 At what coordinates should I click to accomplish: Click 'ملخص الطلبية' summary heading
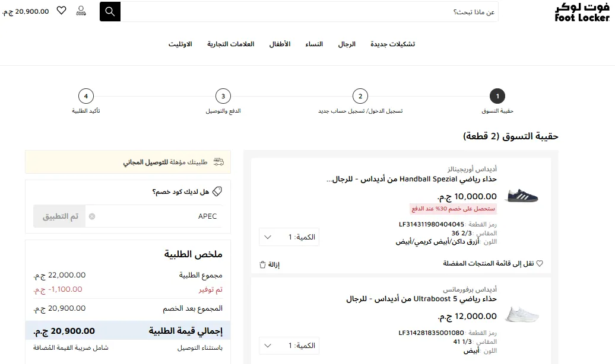[194, 254]
